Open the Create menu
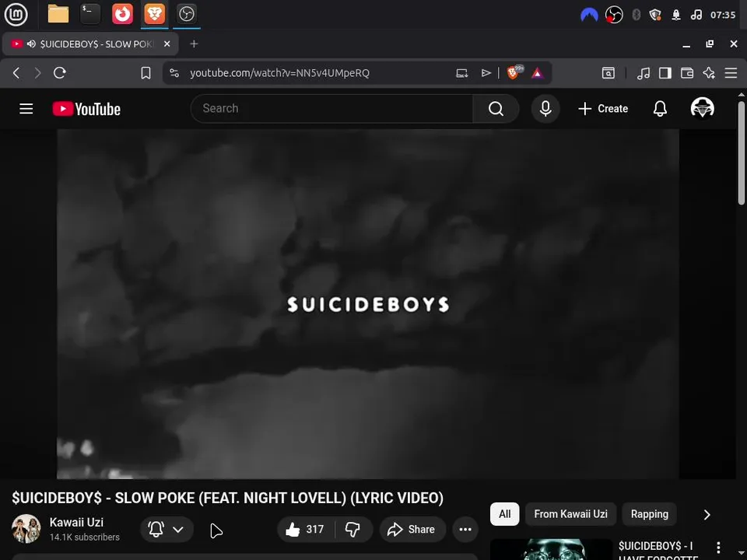The width and height of the screenshot is (747, 560). coord(602,109)
